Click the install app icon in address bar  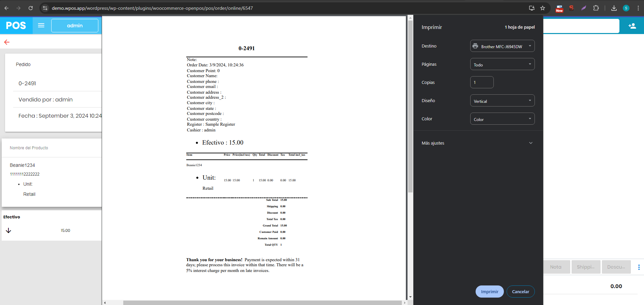click(x=532, y=8)
